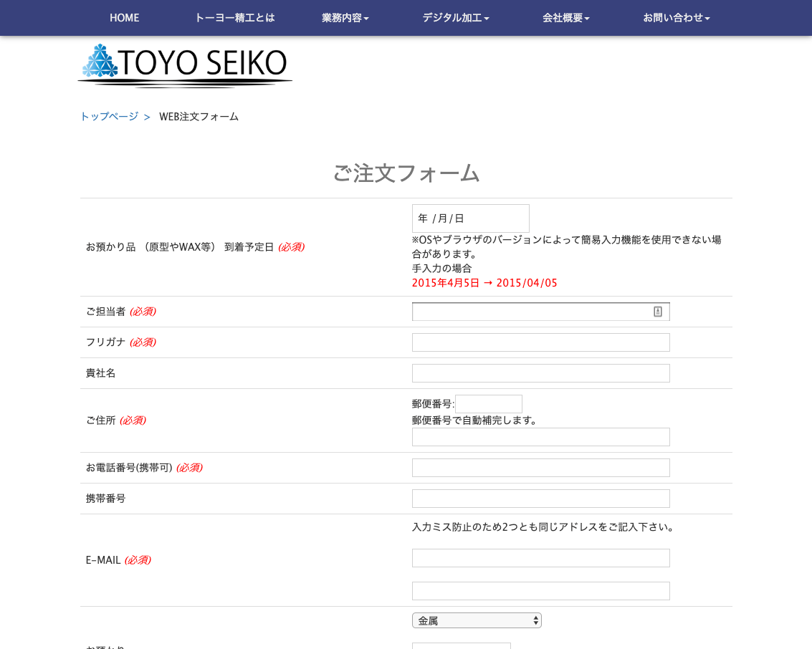
Task: Click the WEB注文フォーム breadcrumb text
Action: tap(199, 117)
